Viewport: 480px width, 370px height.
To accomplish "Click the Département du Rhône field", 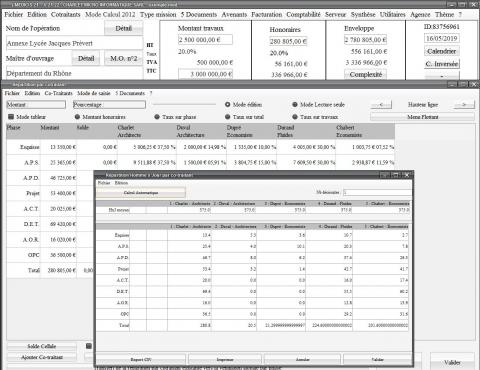I will point(74,73).
